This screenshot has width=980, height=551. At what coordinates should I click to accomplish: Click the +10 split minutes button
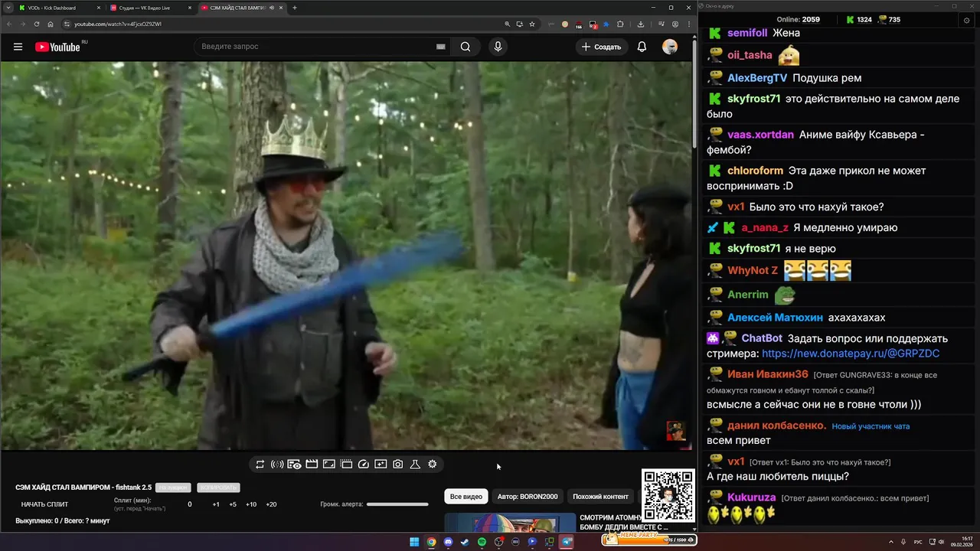pos(250,504)
